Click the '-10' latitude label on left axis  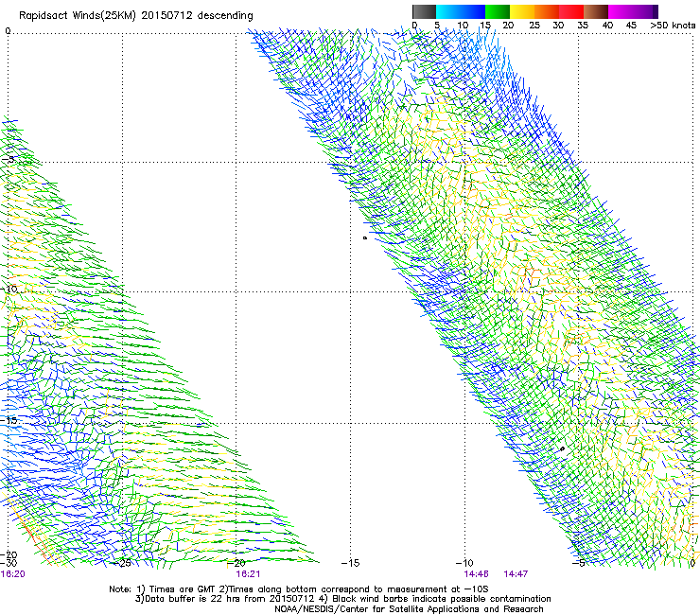click(9, 289)
